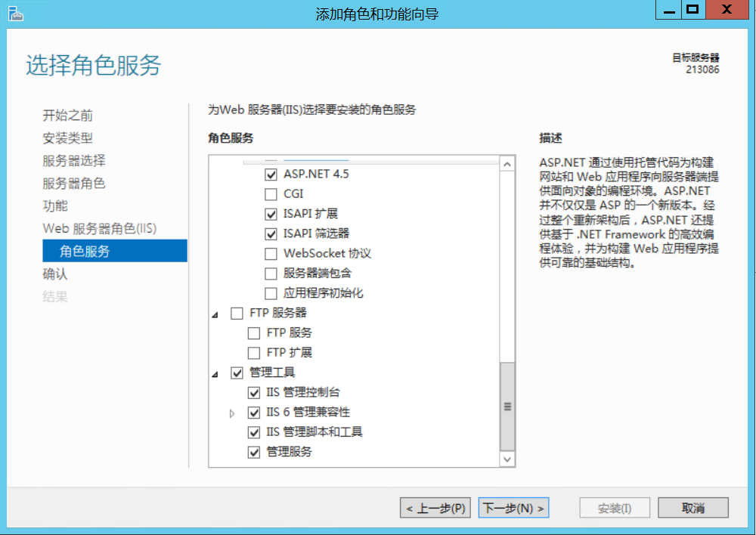
Task: Check the WebSocket 协议 option
Action: tap(271, 254)
